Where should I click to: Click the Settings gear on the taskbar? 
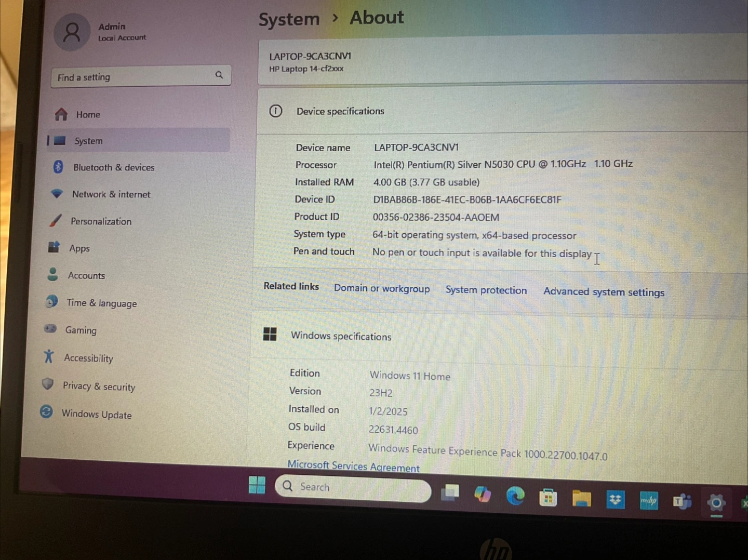click(716, 502)
